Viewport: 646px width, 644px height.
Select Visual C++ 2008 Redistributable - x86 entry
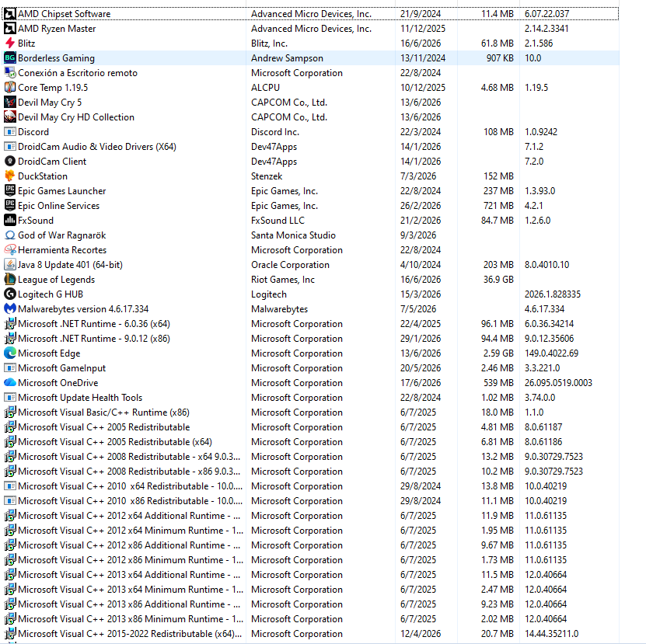click(x=311, y=472)
